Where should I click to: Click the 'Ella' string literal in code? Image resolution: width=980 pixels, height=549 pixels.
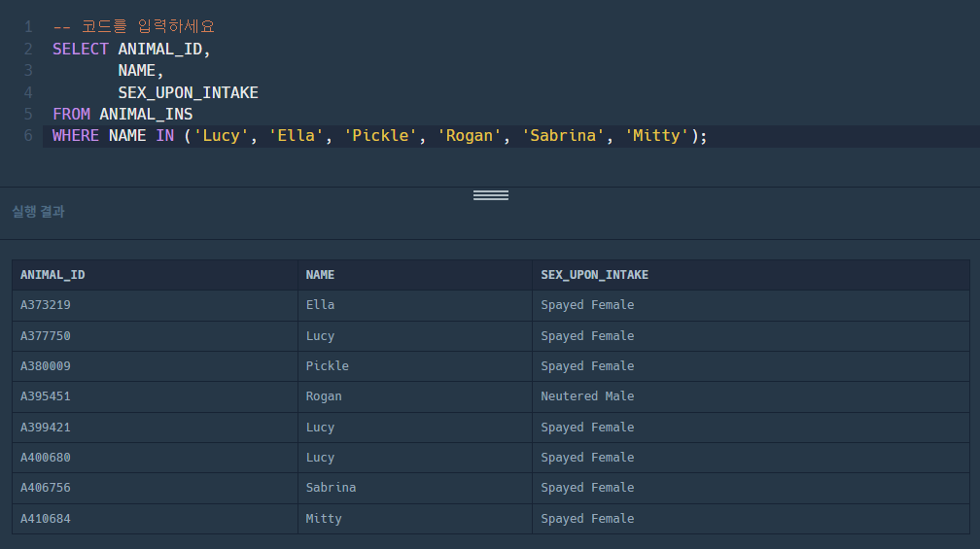pos(297,135)
